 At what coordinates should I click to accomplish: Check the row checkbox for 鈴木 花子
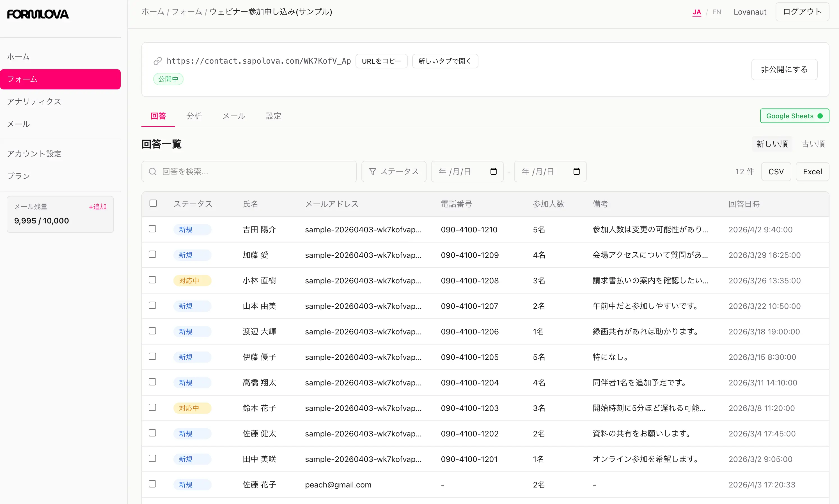[x=152, y=407]
